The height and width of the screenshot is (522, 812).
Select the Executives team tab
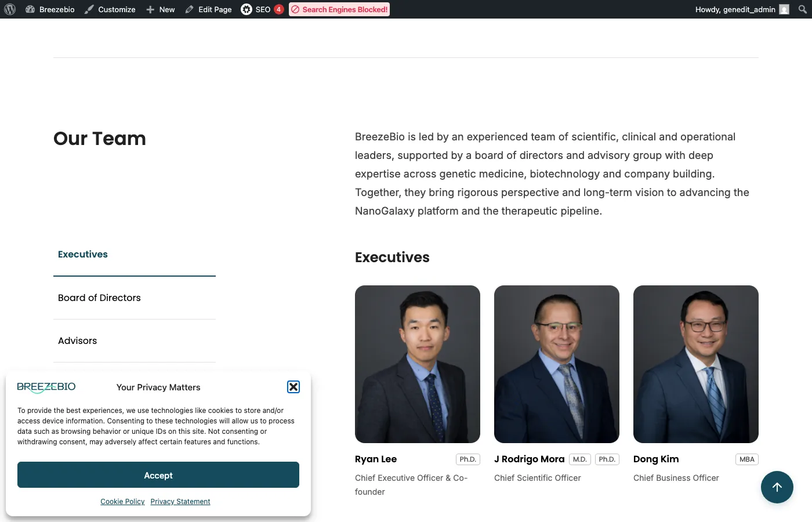click(x=83, y=254)
